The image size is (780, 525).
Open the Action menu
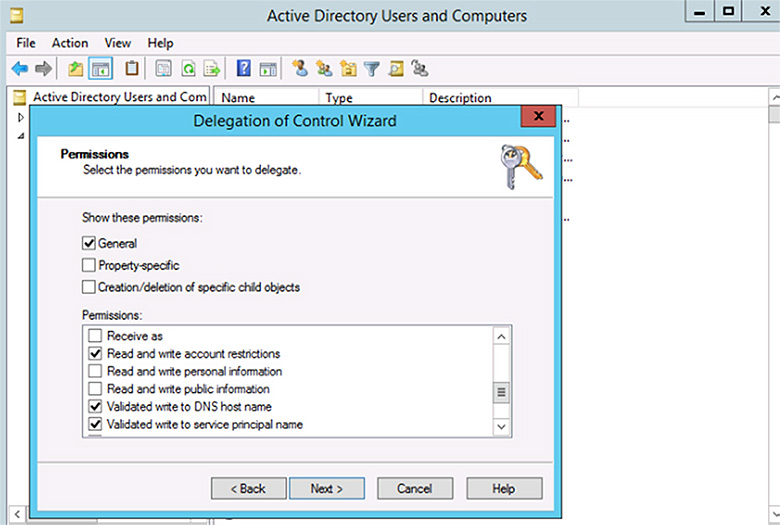(70, 43)
